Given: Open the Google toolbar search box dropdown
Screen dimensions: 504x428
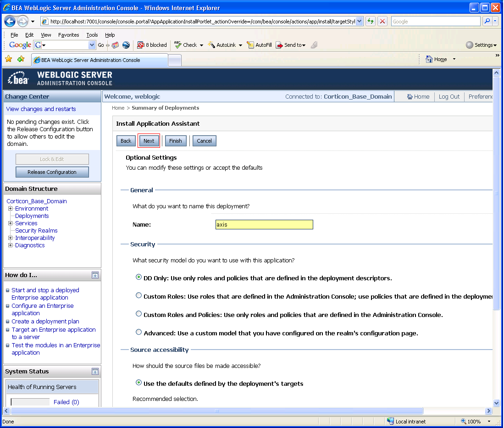Looking at the screenshot, I should click(92, 45).
